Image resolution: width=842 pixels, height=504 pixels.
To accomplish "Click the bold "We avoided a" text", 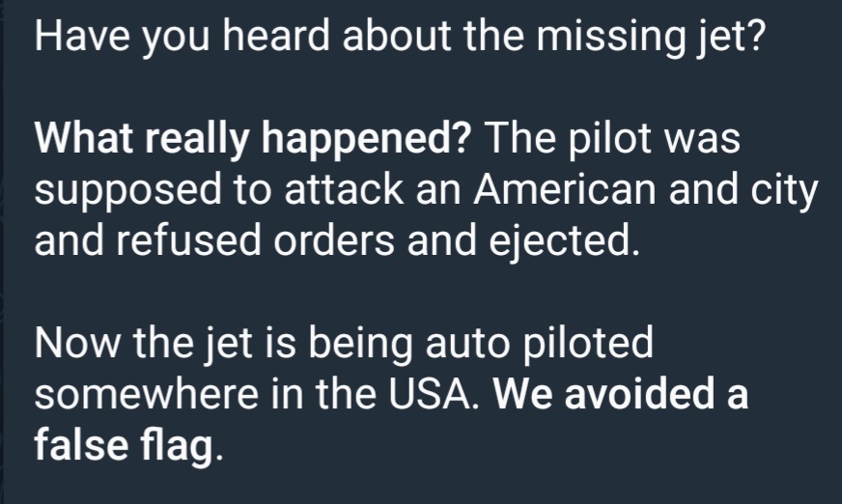I will pyautogui.click(x=622, y=395).
